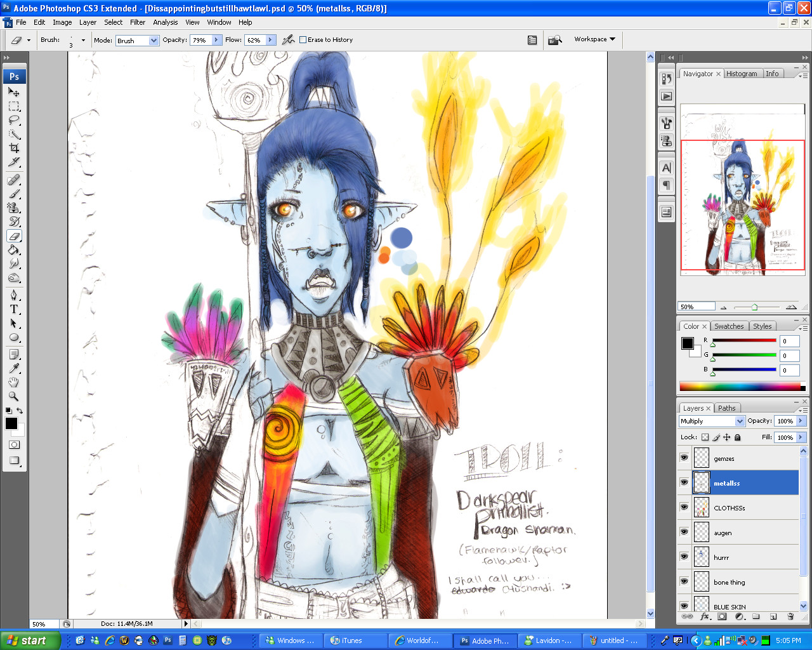Switch to the Histogram tab

(x=742, y=74)
